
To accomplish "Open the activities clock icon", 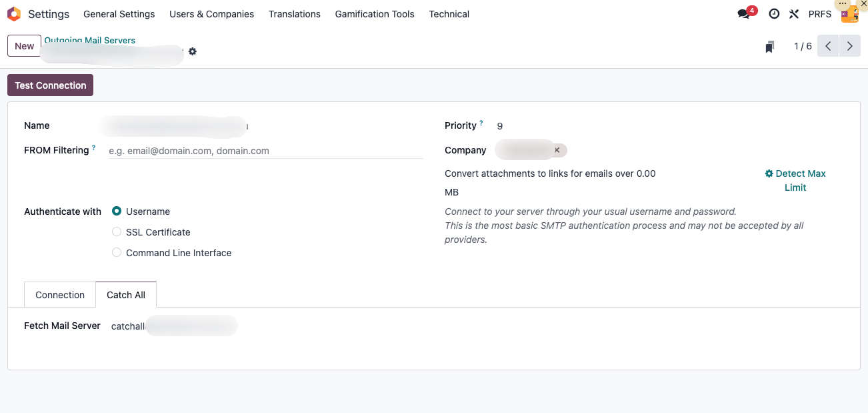I will (x=774, y=14).
